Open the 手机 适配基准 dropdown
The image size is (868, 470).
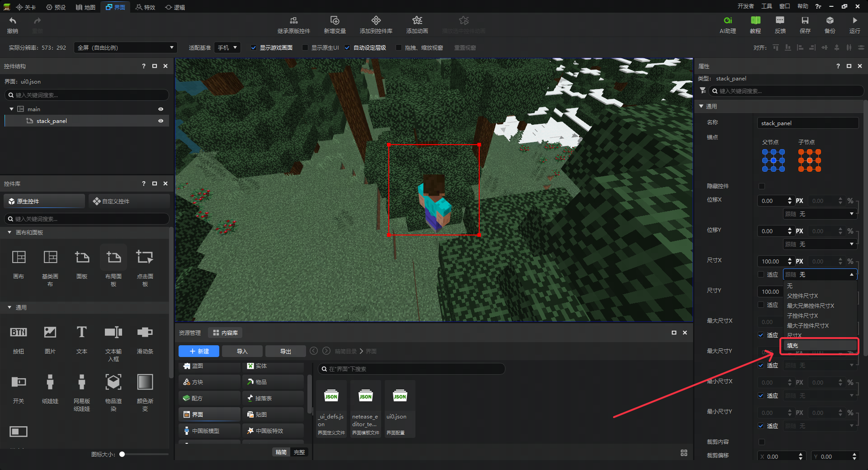[x=227, y=47]
